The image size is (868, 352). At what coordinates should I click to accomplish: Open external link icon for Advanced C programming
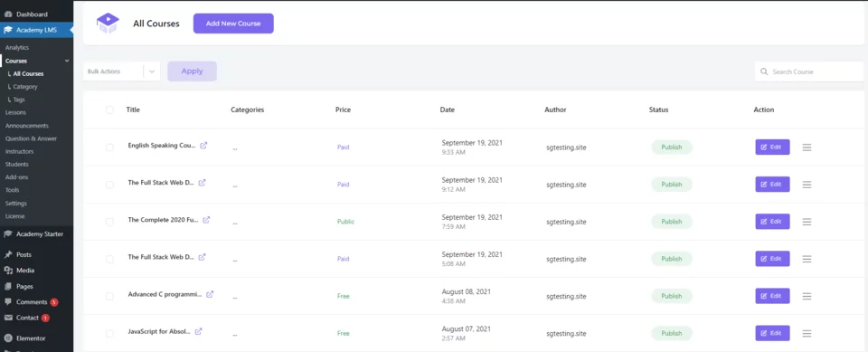pos(210,294)
